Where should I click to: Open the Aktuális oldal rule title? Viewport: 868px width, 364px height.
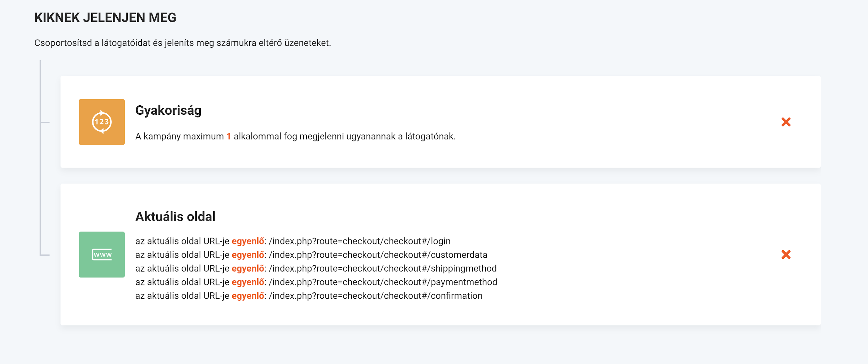click(x=175, y=217)
